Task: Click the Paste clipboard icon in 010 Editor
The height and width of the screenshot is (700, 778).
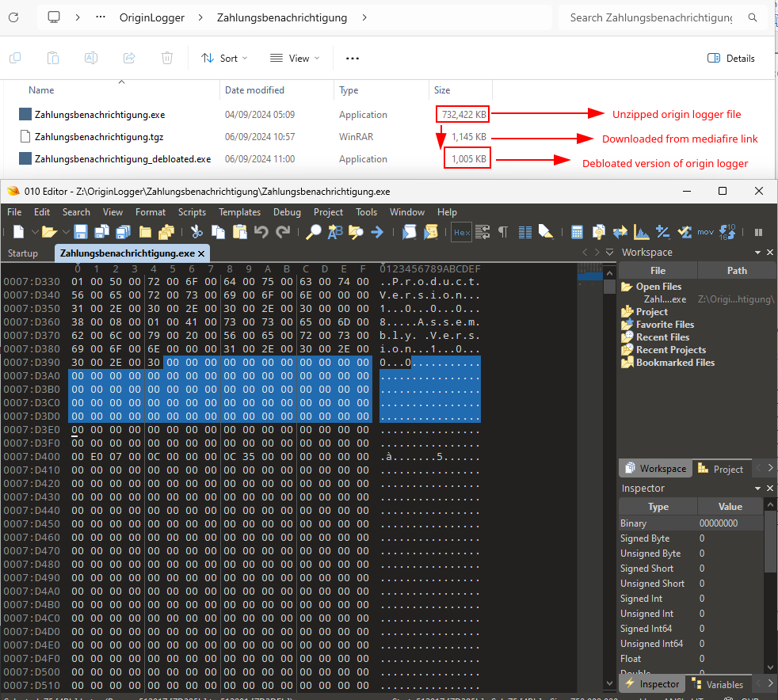Action: click(x=239, y=231)
